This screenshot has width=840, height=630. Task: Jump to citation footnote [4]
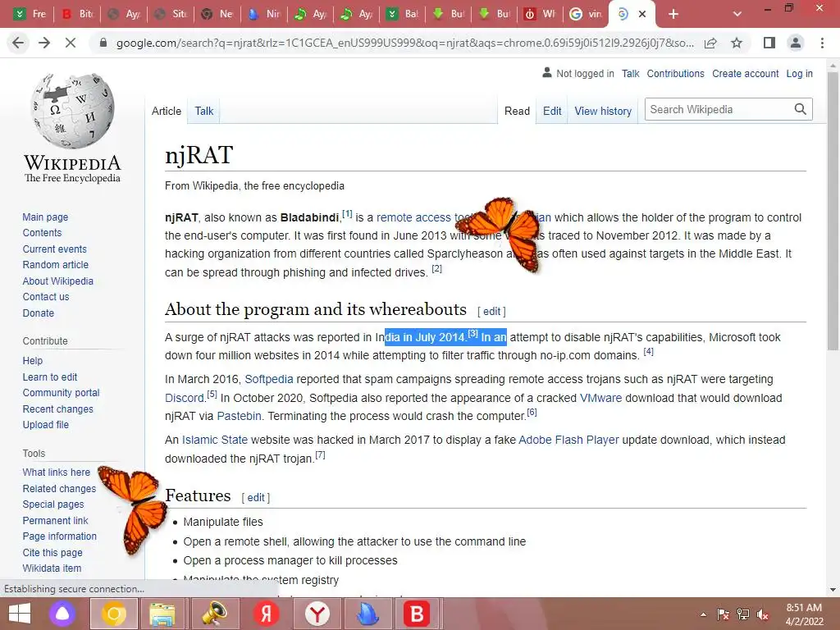coord(648,351)
